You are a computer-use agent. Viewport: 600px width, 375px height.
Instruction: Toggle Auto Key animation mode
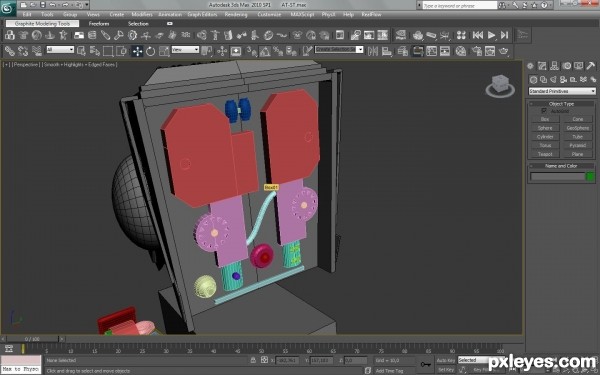[x=445, y=360]
